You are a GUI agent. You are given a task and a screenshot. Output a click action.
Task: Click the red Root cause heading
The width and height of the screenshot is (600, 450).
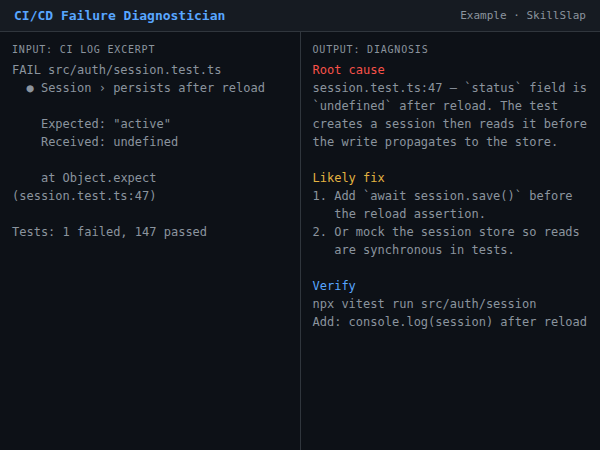click(x=348, y=70)
